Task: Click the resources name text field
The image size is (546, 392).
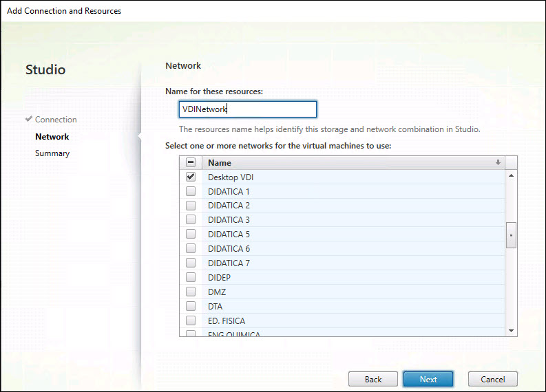Action: [x=247, y=109]
